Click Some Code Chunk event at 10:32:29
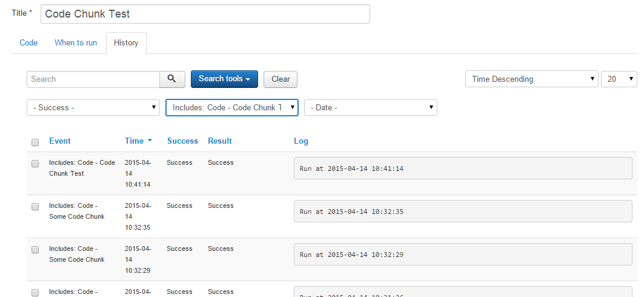644x297 pixels. click(77, 255)
